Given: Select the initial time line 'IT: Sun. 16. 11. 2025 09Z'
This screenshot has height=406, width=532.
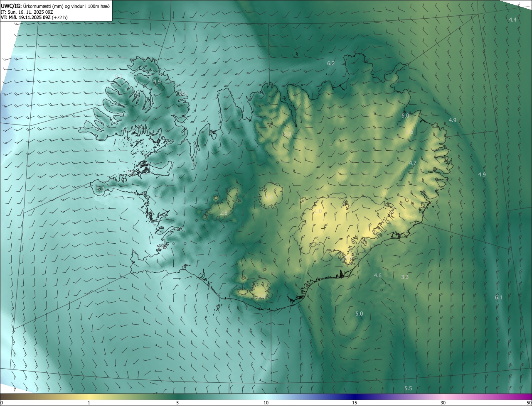Looking at the screenshot, I should click(x=26, y=12).
